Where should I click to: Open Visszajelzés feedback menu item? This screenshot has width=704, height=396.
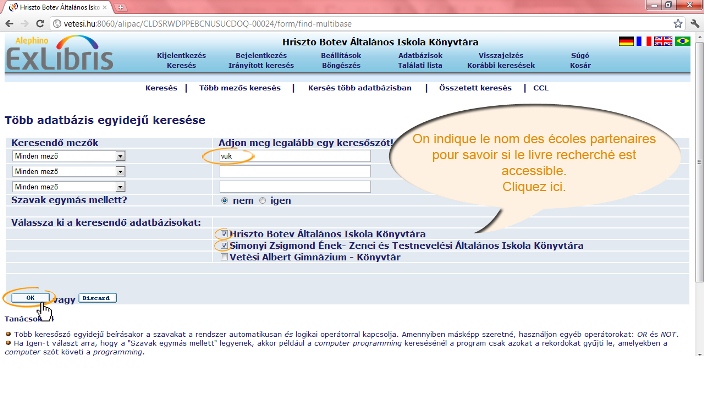coord(501,55)
